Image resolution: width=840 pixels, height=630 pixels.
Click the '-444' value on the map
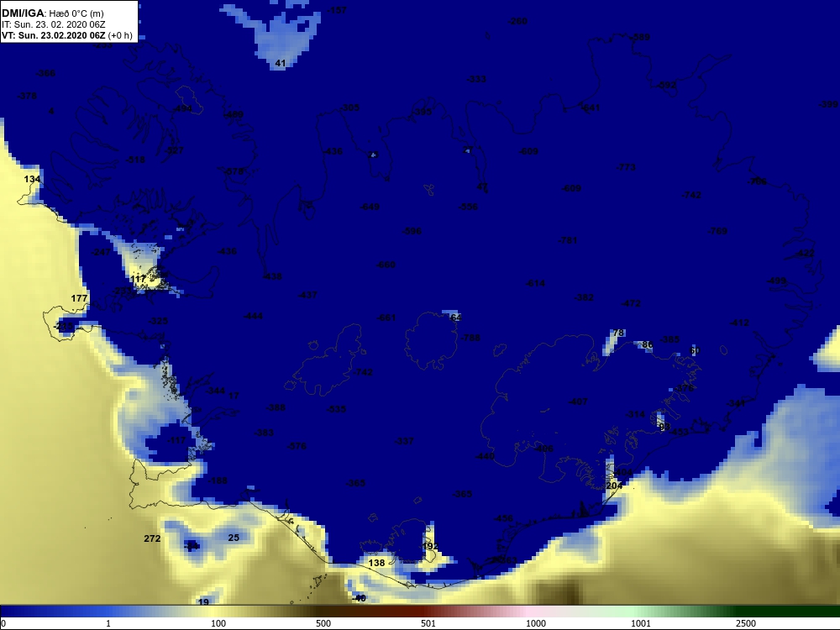[x=253, y=316]
